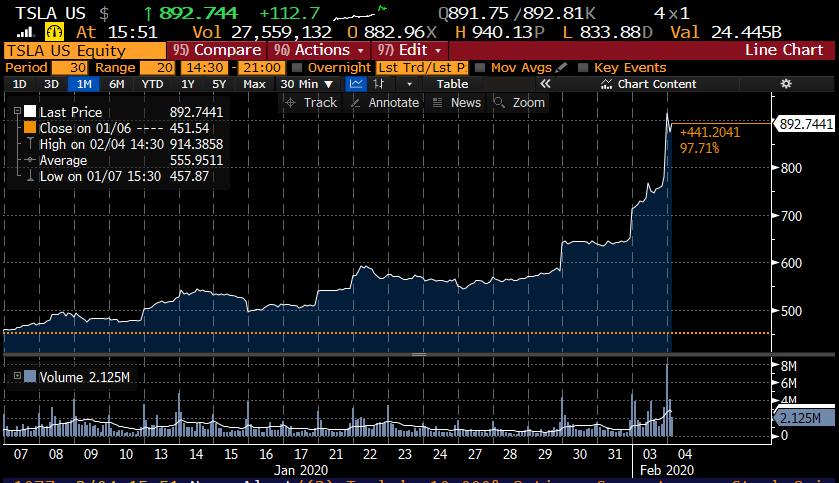Click the Feb 2020 axis label
The image size is (839, 483).
(667, 470)
